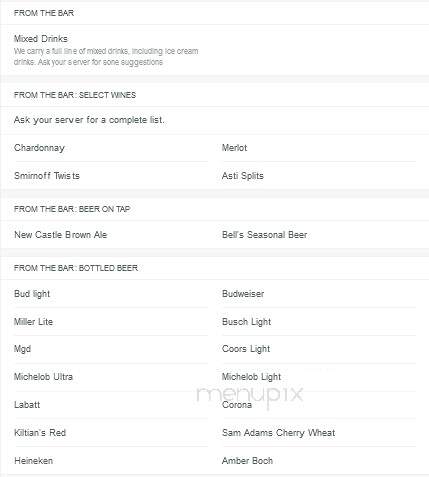Click the menupix watermark logo

(250, 395)
